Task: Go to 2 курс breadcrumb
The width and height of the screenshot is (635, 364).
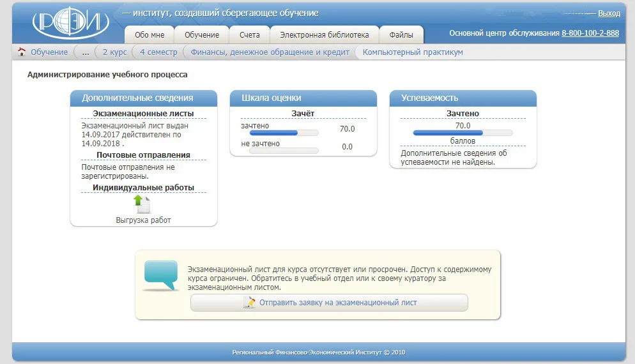Action: point(114,52)
